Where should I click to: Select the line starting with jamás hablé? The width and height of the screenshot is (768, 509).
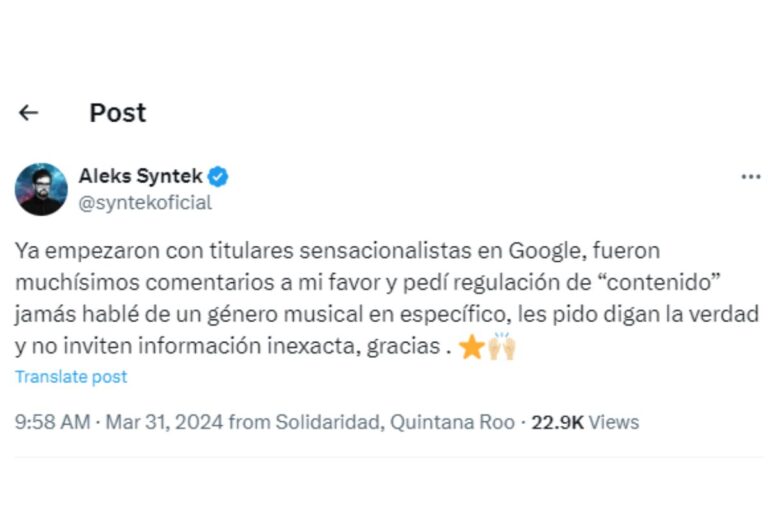(386, 315)
